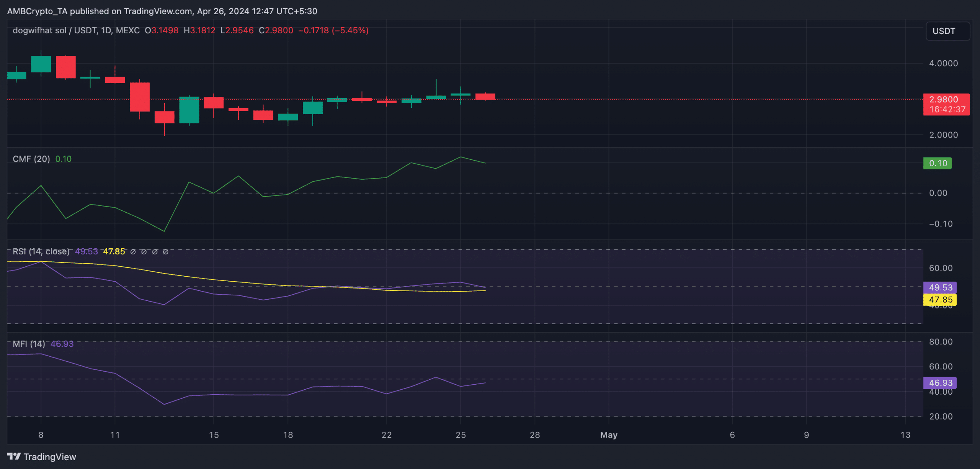Click the red 2.9800 current price label
Screen dimensions: 980x469
tap(943, 99)
